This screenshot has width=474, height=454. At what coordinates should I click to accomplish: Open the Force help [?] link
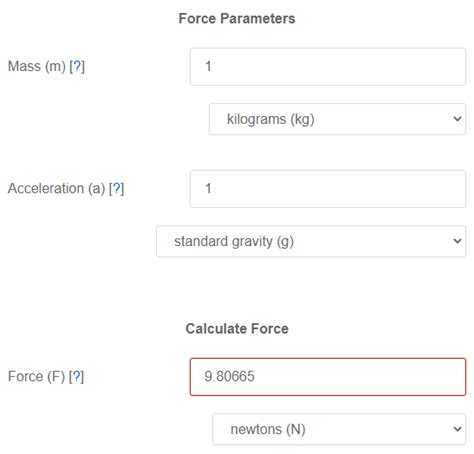(76, 377)
